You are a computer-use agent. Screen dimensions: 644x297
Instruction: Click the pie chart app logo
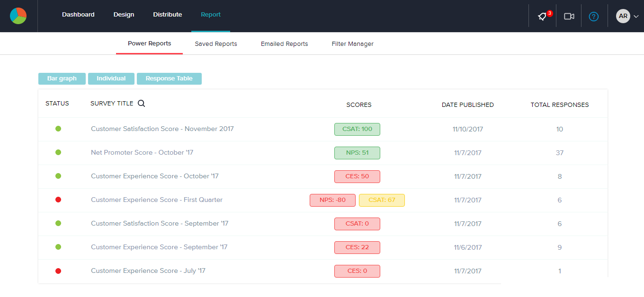(18, 16)
